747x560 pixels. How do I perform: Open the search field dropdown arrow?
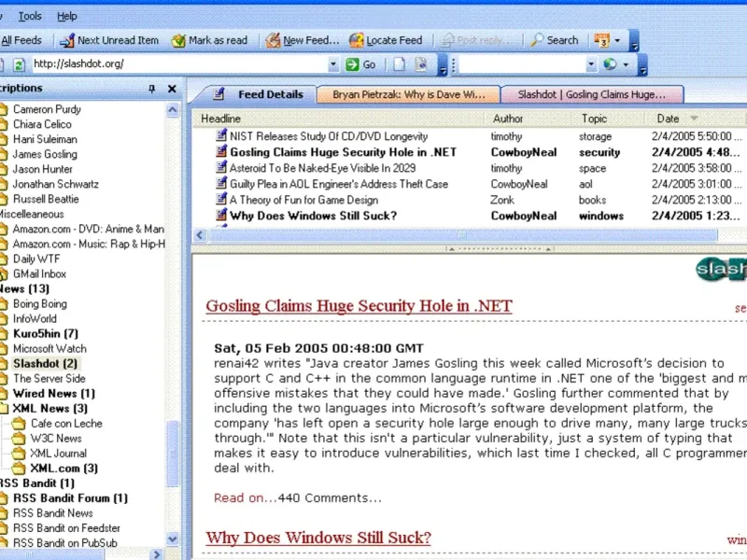[591, 64]
